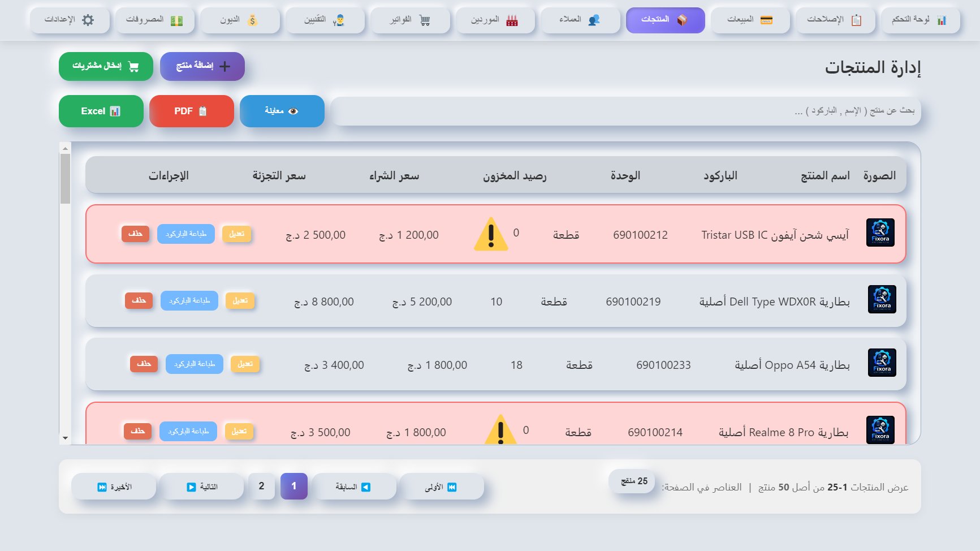The width and height of the screenshot is (980, 551).
Task: Go to the الإصلاحات repairs tab
Action: click(835, 20)
